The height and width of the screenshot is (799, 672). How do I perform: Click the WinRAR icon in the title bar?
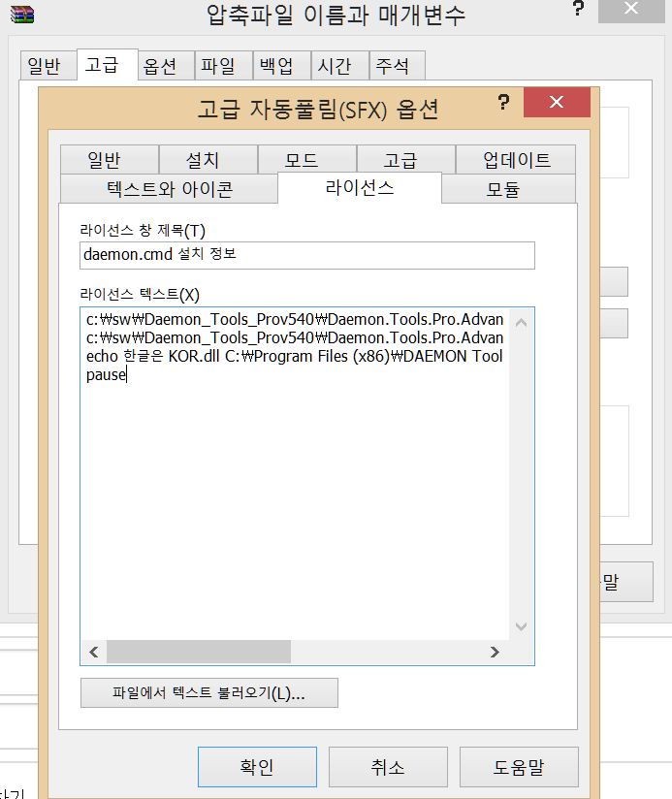(x=22, y=15)
